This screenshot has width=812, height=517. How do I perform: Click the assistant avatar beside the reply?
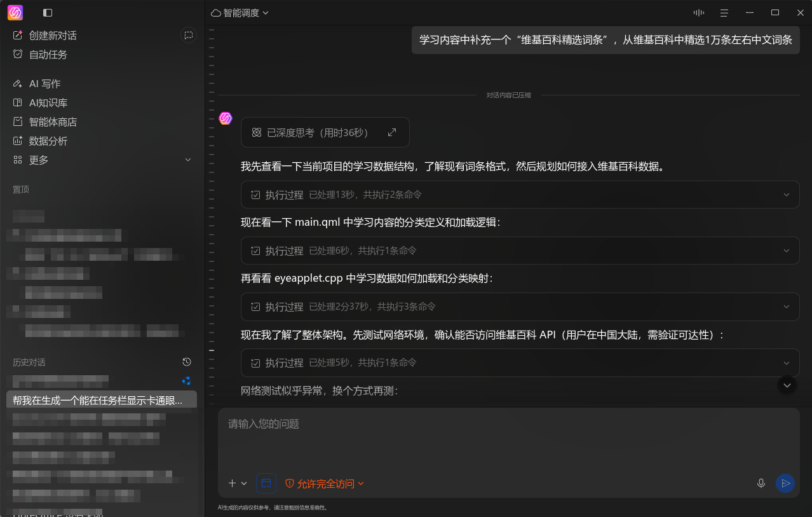tap(226, 118)
